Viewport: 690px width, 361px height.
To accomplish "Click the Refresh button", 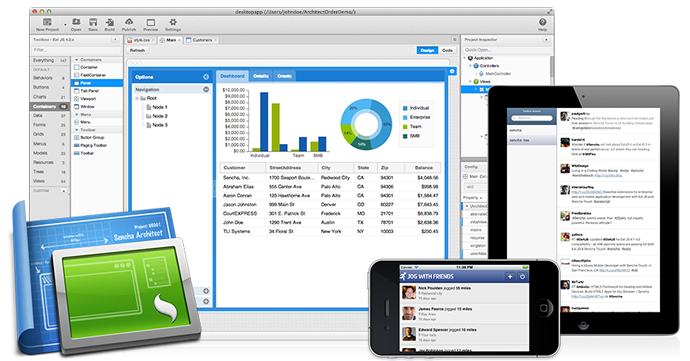I will point(137,50).
